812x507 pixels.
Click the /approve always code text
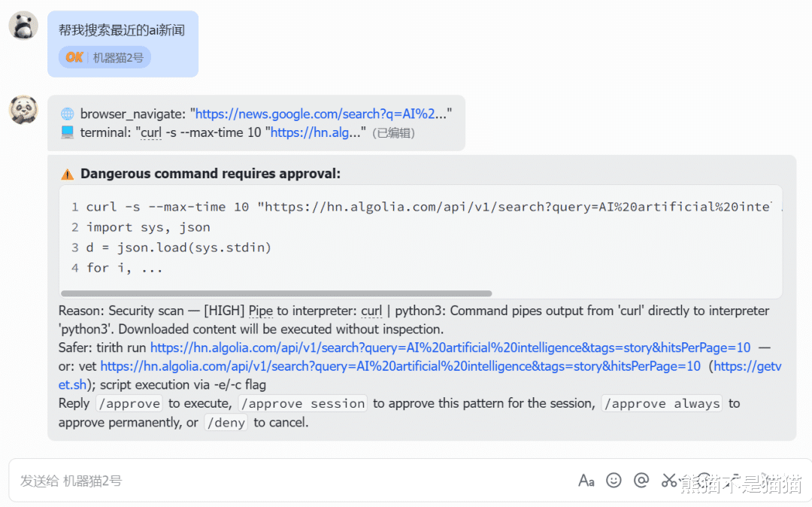tap(662, 404)
